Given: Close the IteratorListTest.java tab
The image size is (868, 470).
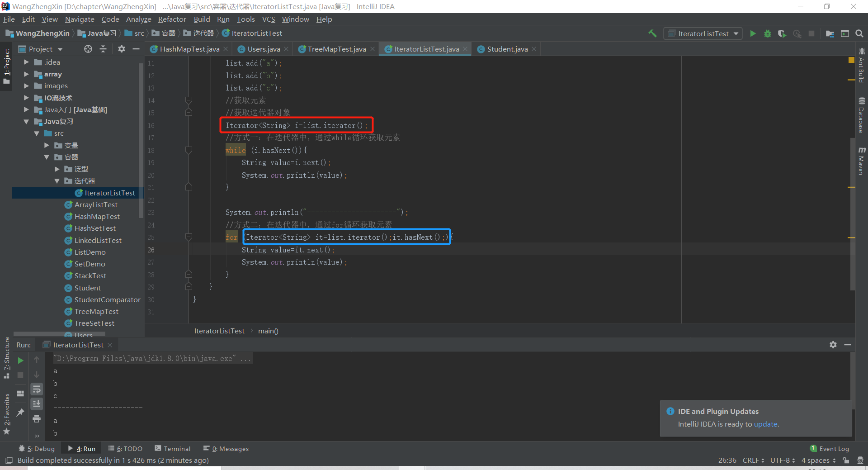Looking at the screenshot, I should coord(465,49).
